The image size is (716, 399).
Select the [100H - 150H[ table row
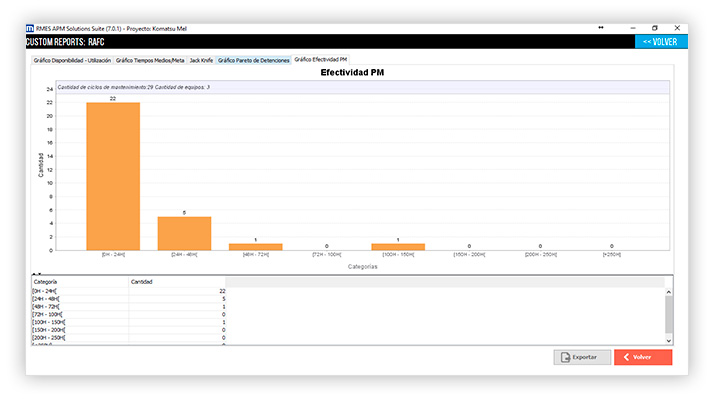(x=129, y=322)
